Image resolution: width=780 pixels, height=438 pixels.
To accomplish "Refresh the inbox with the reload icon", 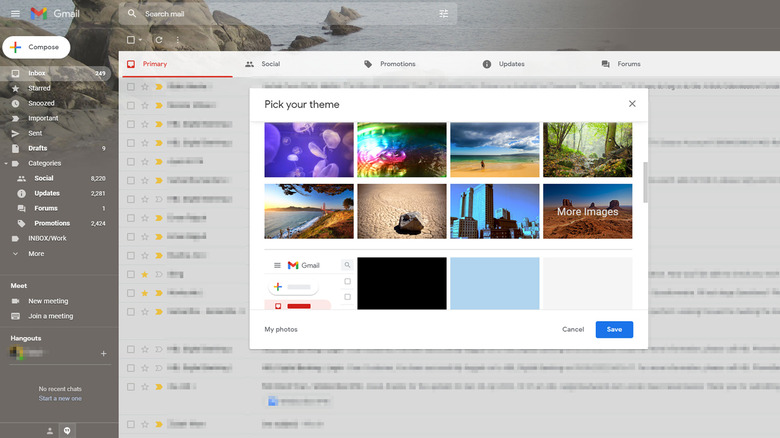I will coord(159,40).
